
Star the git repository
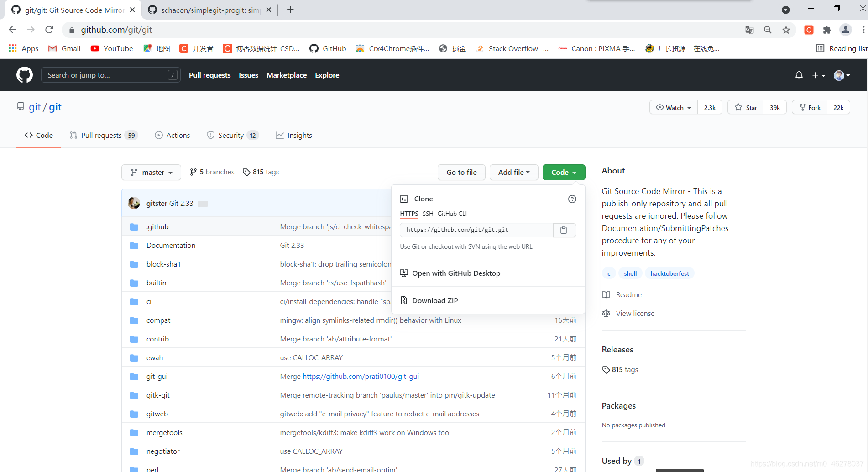click(x=746, y=108)
